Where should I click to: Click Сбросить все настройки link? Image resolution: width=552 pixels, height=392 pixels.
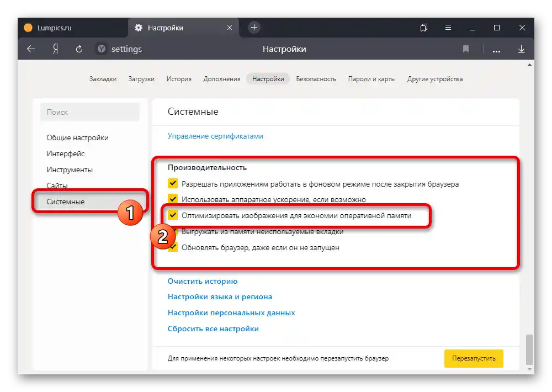(x=213, y=329)
